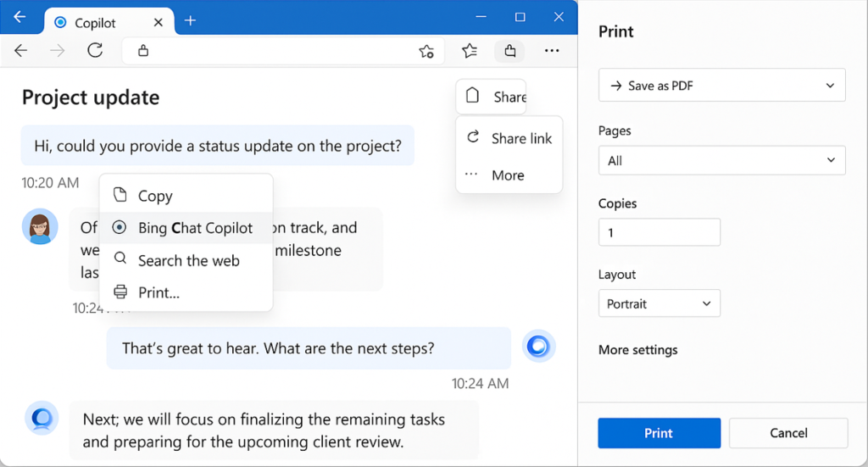Viewport: 868px width, 467px height.
Task: Change the Portrait layout dropdown
Action: (659, 303)
